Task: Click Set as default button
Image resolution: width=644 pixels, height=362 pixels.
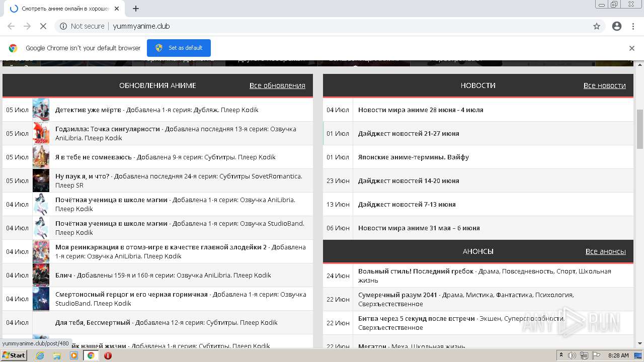Action: (x=179, y=48)
